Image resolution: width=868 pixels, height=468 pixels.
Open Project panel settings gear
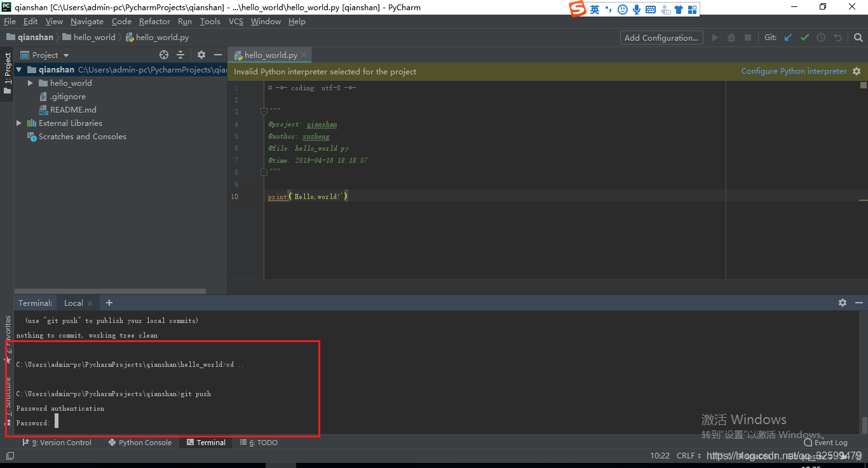[x=201, y=55]
